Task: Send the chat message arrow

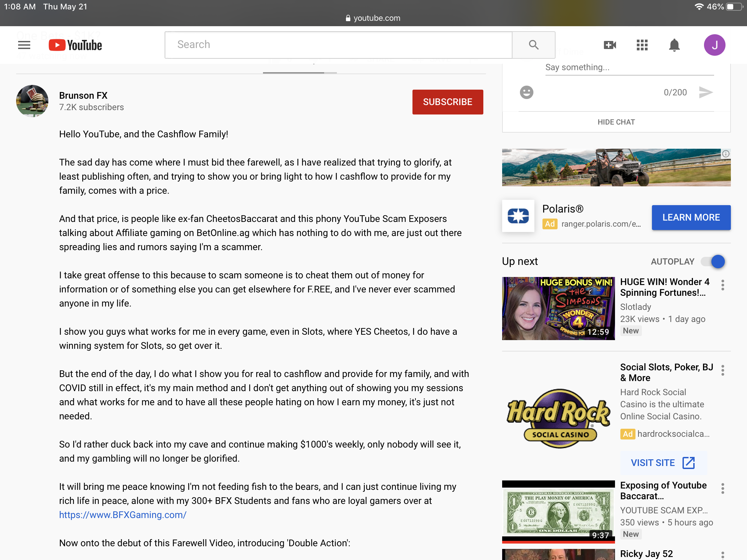Action: click(706, 92)
